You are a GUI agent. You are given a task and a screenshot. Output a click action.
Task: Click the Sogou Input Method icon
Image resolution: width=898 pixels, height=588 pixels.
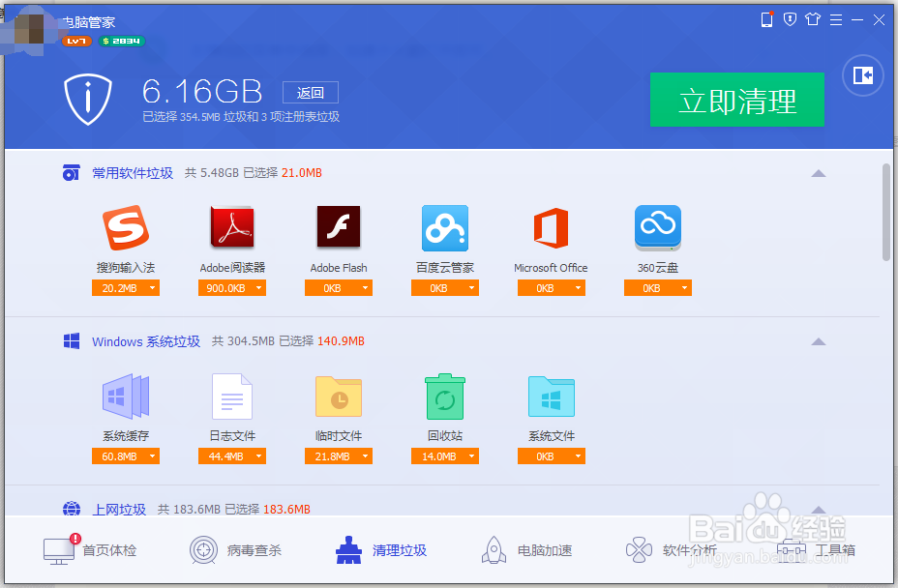point(126,227)
